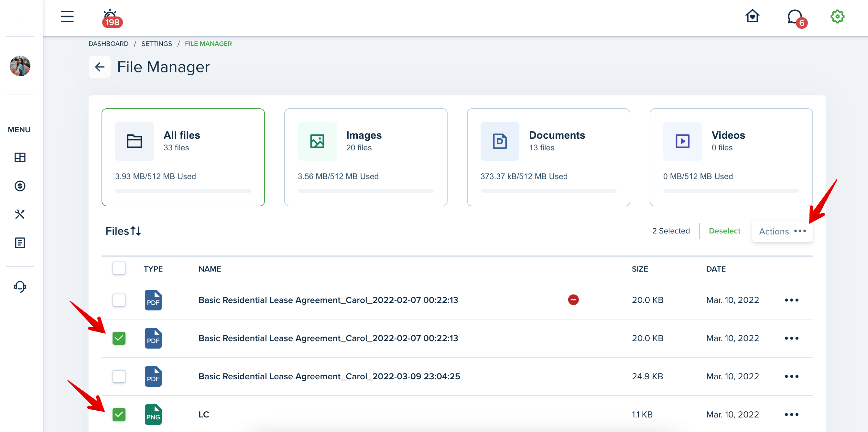The image size is (868, 432).
Task: Click the Documents storage usage bar
Action: [548, 191]
